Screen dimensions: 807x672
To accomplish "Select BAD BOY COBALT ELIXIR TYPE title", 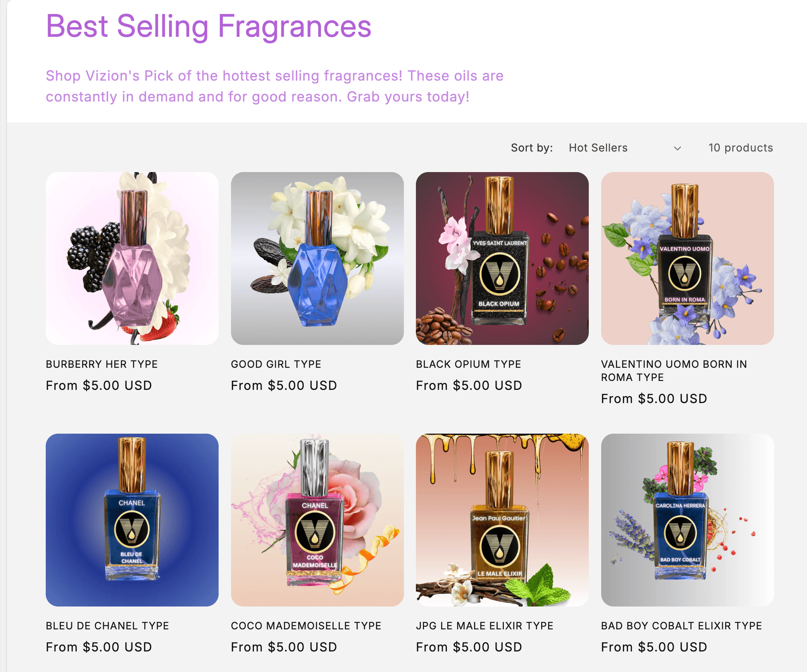I will point(681,626).
